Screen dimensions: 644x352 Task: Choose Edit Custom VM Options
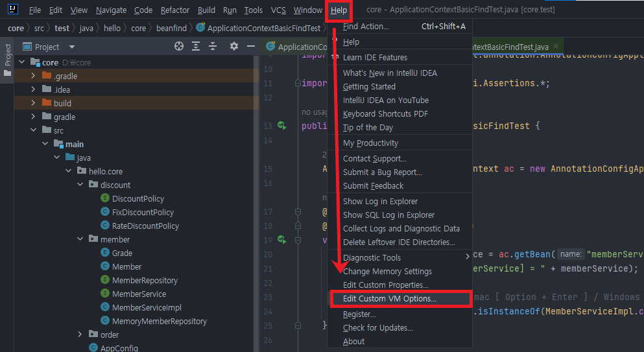click(x=400, y=299)
